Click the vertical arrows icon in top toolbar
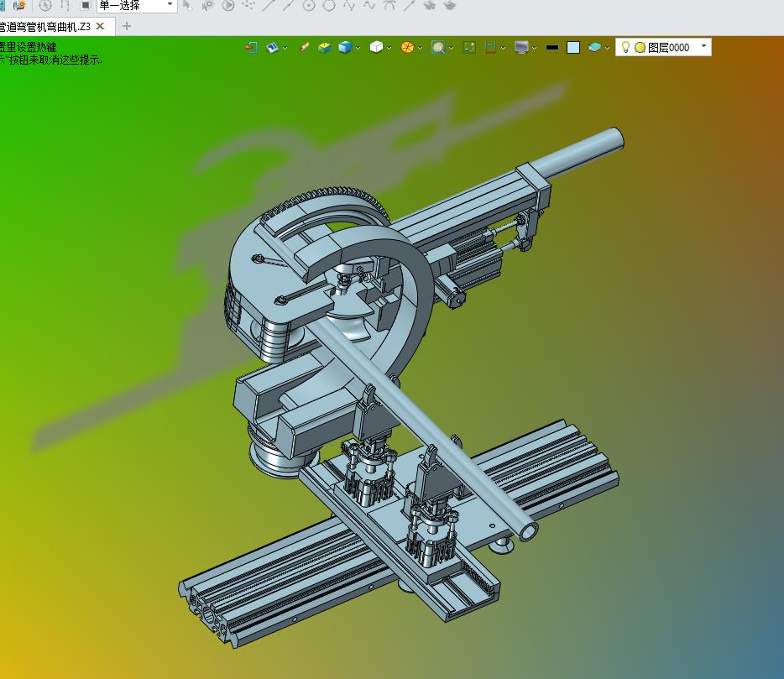784x679 pixels. coord(65,6)
